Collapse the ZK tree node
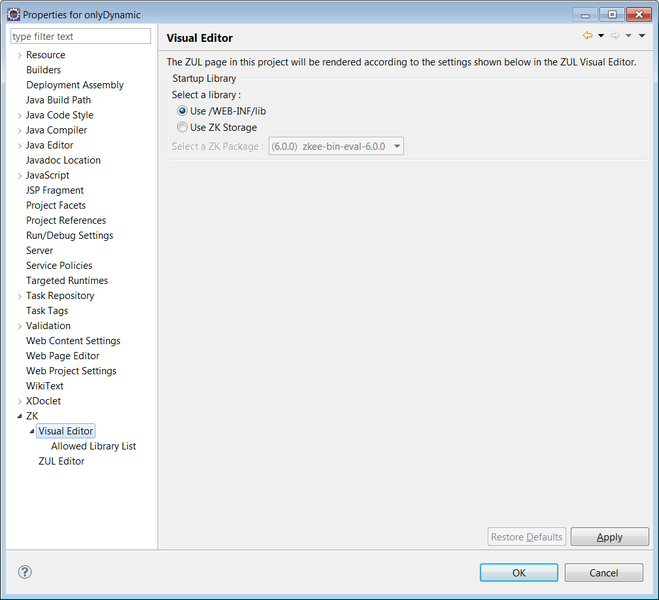Viewport: 659px width, 600px height. (20, 416)
